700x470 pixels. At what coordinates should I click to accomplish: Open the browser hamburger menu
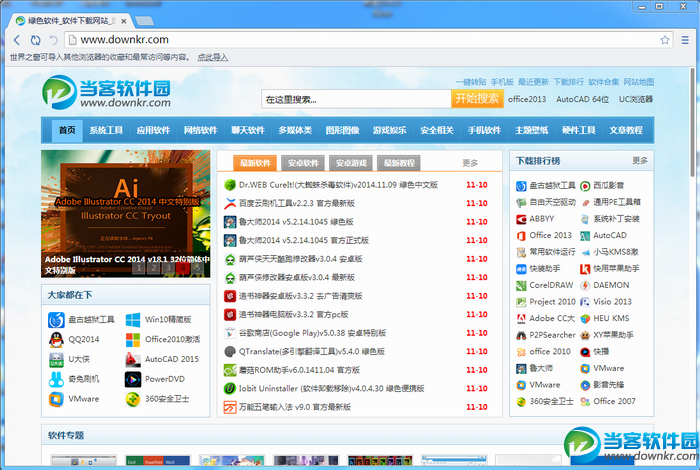[x=685, y=40]
